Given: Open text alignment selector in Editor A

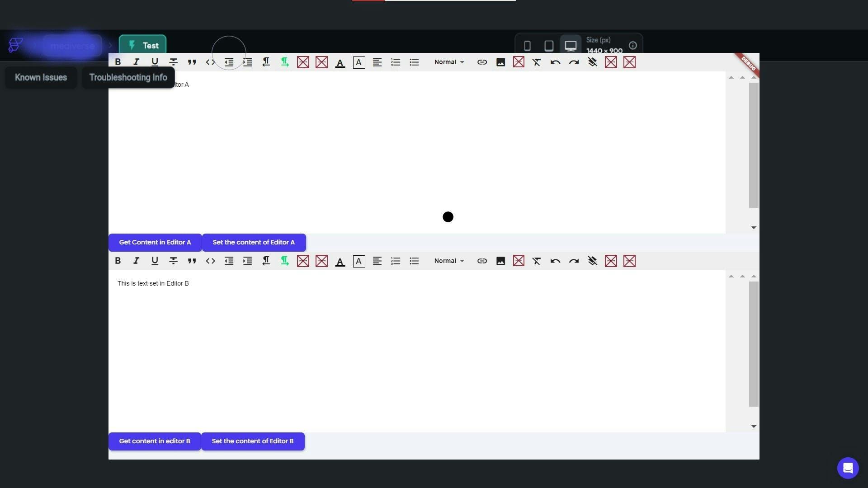Looking at the screenshot, I should pos(377,62).
